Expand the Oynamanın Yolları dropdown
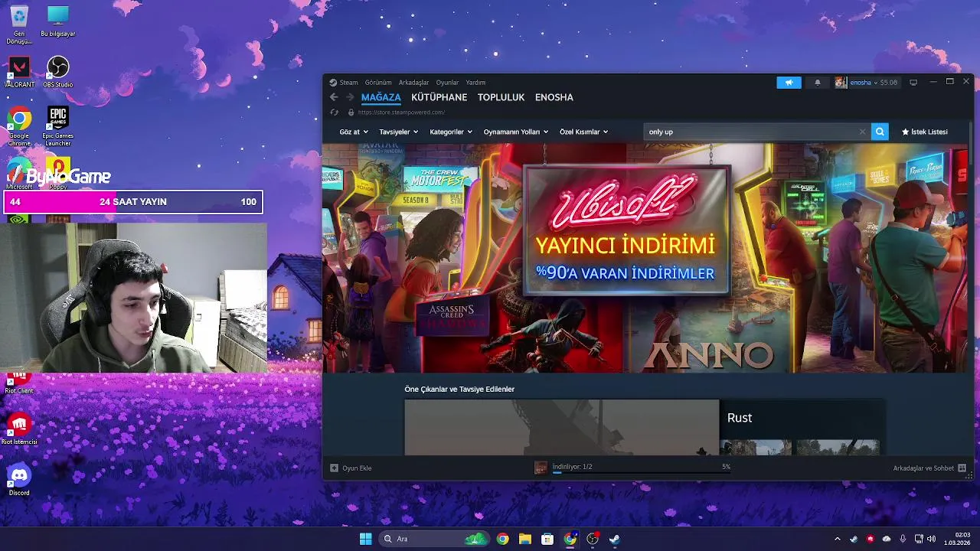The image size is (980, 551). 516,132
